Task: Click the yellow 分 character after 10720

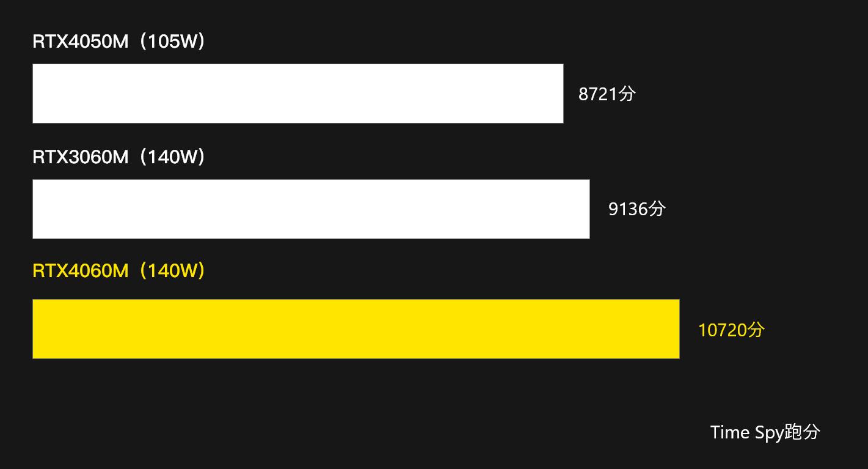Action: point(756,330)
